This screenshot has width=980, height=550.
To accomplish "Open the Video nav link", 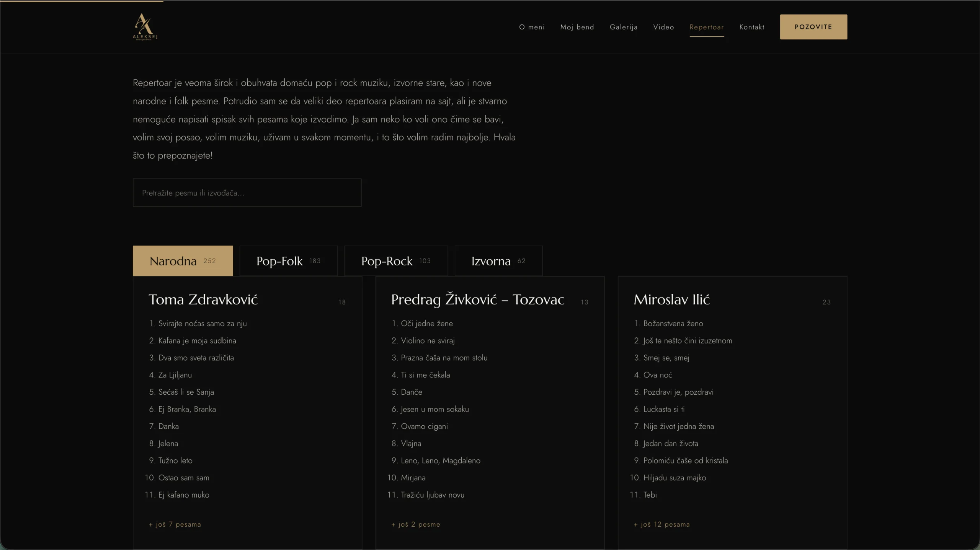I will tap(663, 27).
